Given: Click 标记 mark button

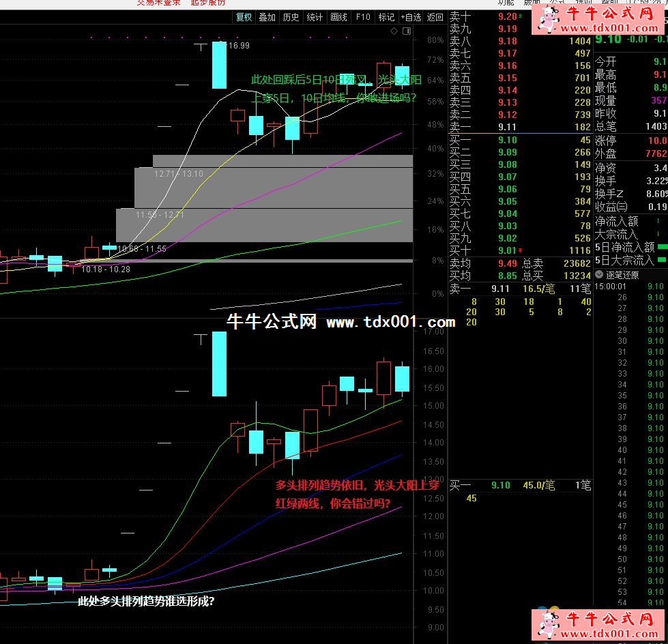Looking at the screenshot, I should click(386, 17).
